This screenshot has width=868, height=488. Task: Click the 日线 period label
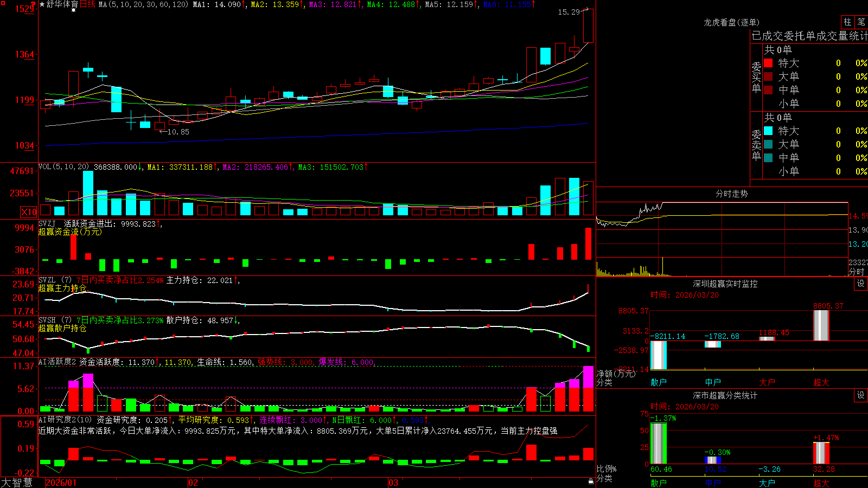(87, 4)
